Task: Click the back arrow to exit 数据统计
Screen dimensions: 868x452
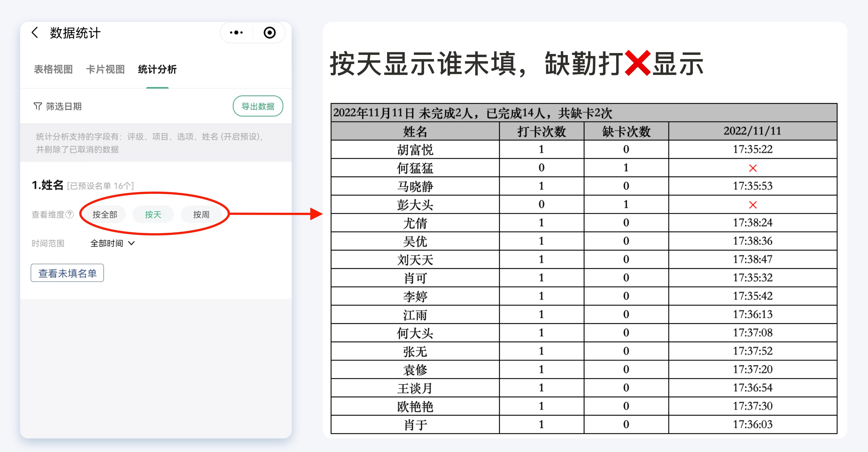Action: 35,33
